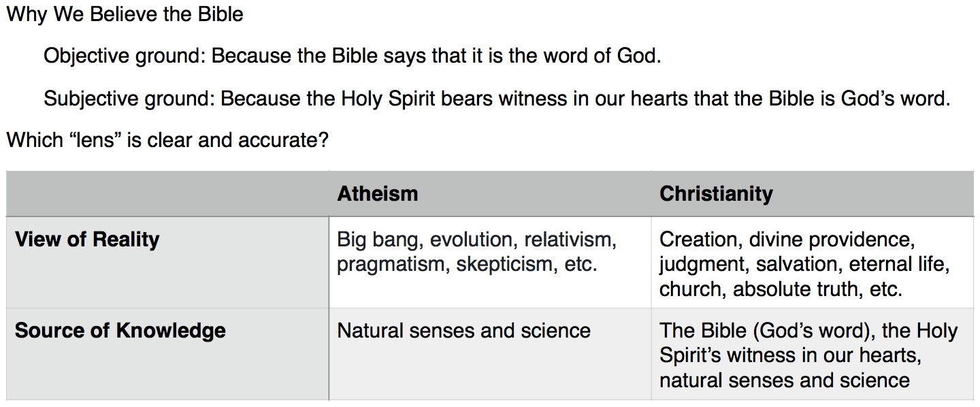Click the cell starting with "Big bang, evolution"
The image size is (980, 407).
click(x=476, y=252)
